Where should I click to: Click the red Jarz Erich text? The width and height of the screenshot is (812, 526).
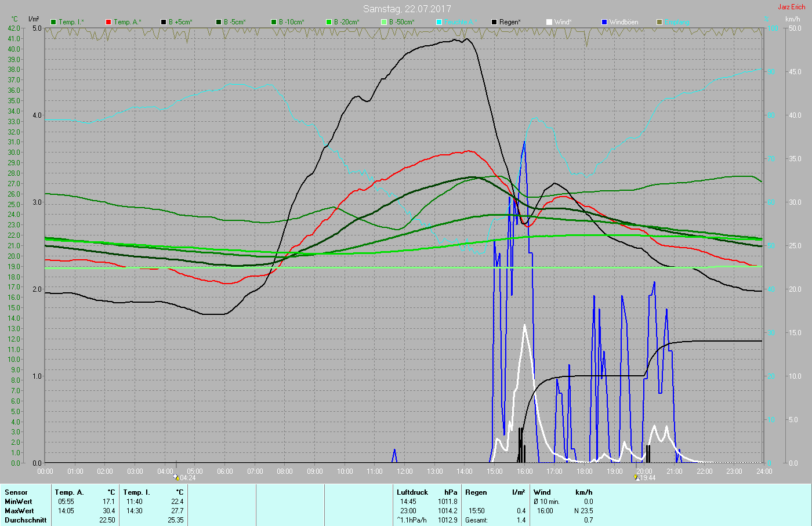[791, 7]
